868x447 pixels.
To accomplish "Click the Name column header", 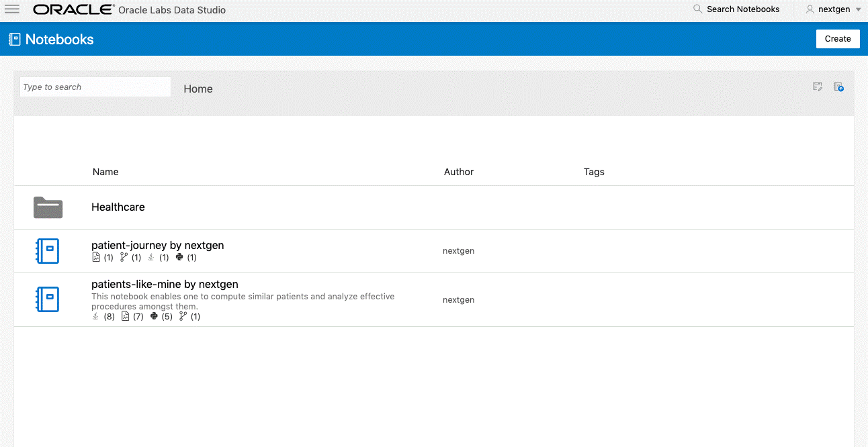I will click(x=105, y=172).
